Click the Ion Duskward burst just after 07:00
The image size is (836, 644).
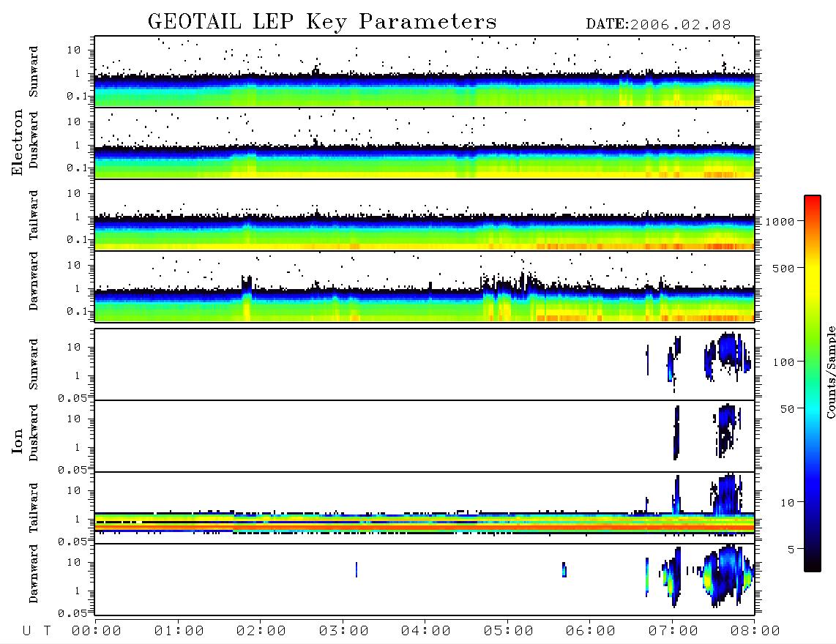676,433
